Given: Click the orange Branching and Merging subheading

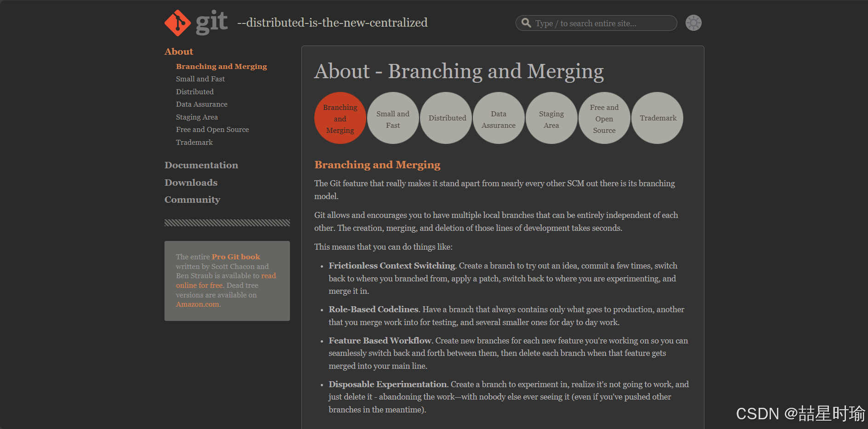Looking at the screenshot, I should (x=377, y=165).
